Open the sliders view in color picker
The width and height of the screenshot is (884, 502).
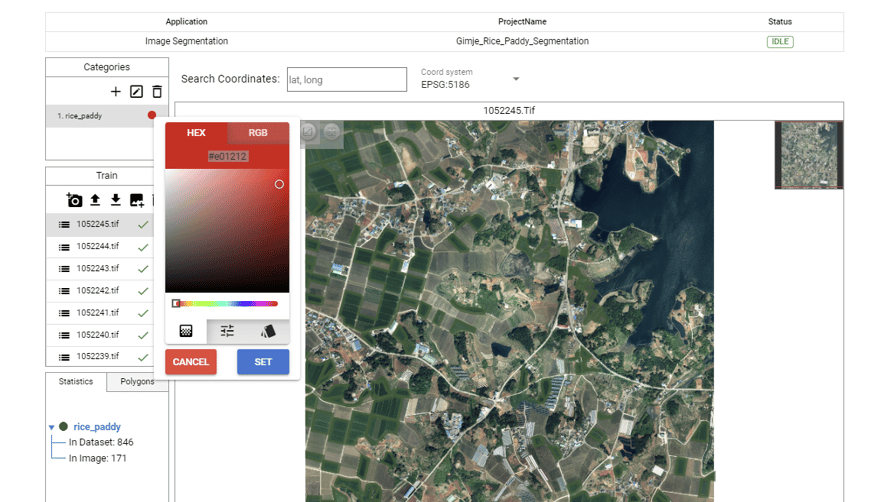pyautogui.click(x=227, y=331)
